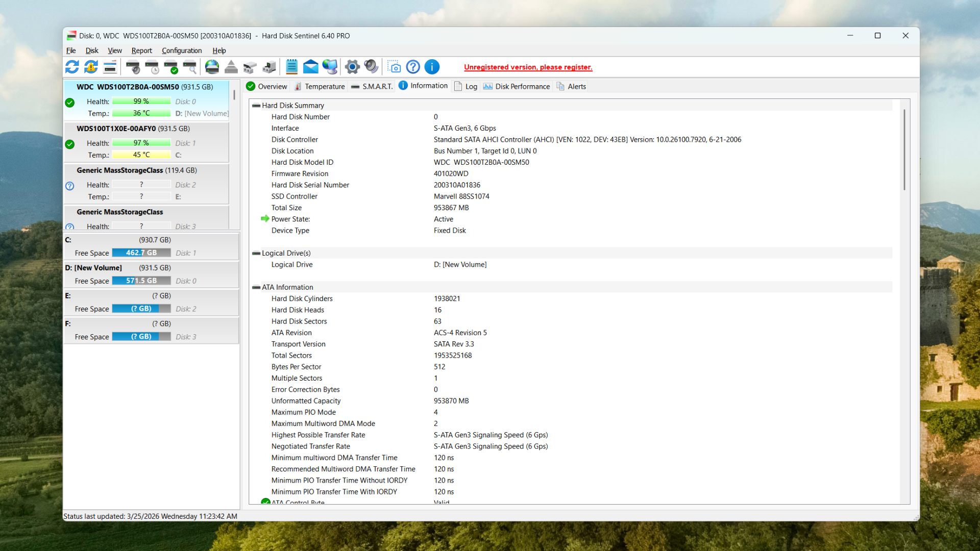The width and height of the screenshot is (980, 551).
Task: Click the globe and monitor toolbar icon
Action: (x=330, y=67)
